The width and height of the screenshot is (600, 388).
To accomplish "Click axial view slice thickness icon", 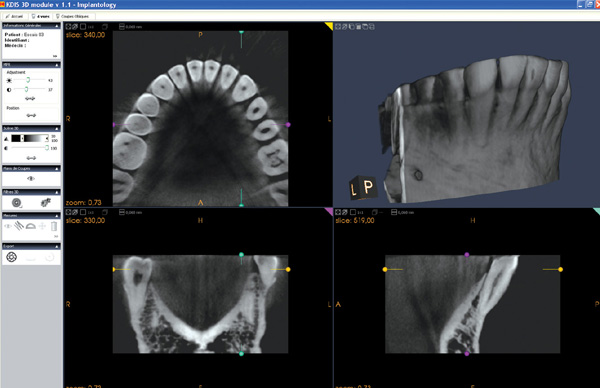I will tap(122, 26).
